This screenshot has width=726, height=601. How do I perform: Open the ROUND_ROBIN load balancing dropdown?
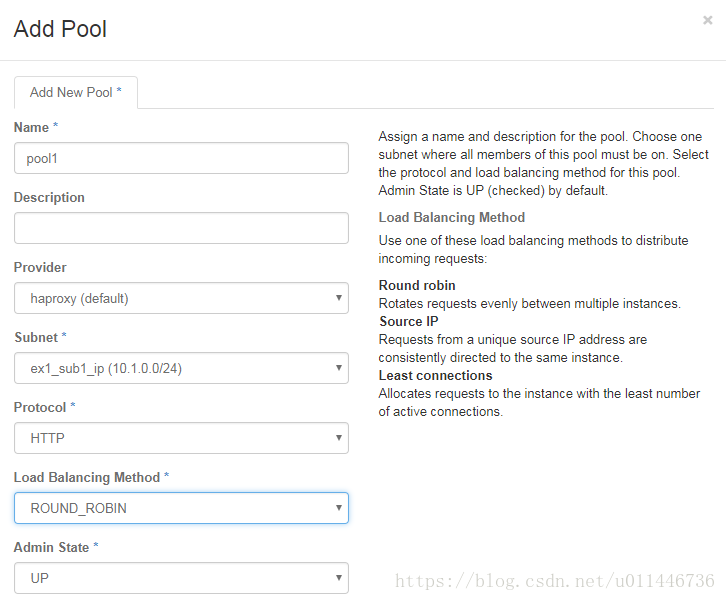181,508
